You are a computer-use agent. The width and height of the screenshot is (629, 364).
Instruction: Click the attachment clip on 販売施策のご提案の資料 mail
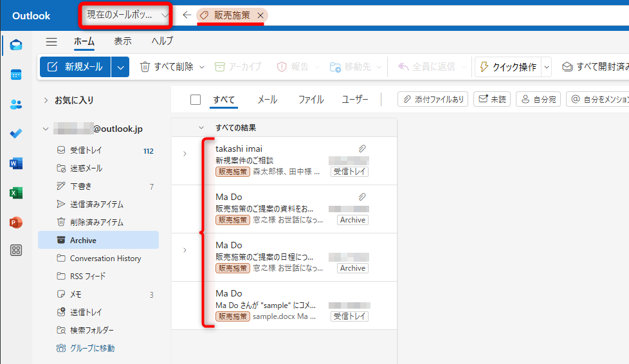click(362, 197)
